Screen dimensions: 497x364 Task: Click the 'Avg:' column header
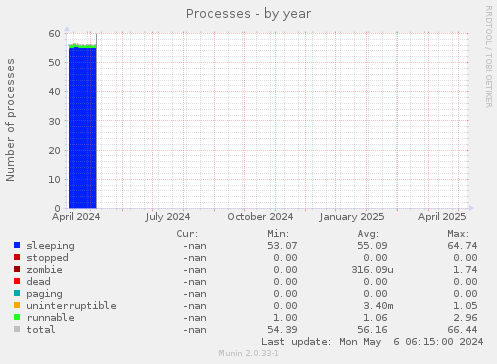[x=368, y=234]
